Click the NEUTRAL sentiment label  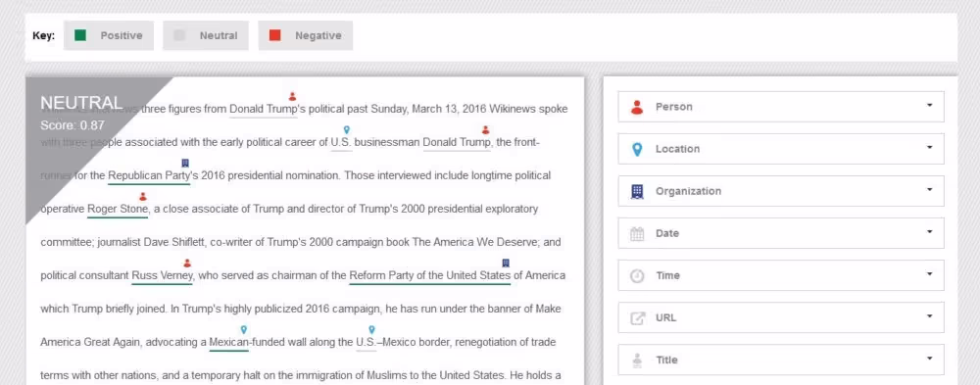click(x=81, y=103)
